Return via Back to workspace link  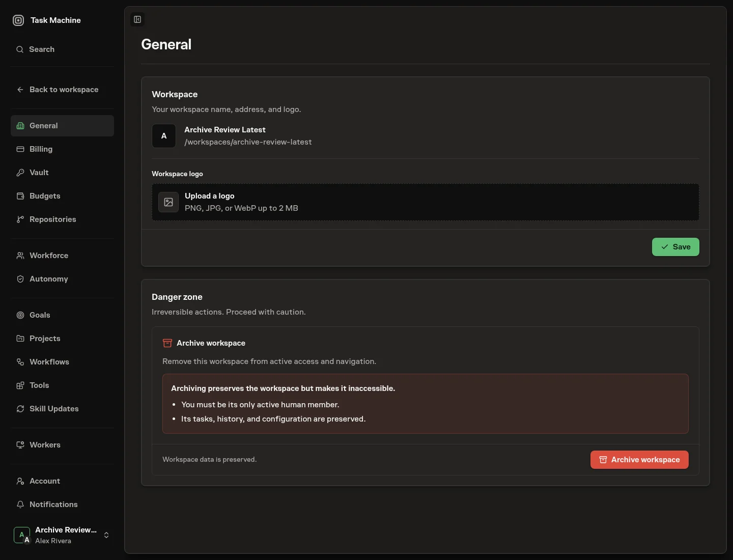pyautogui.click(x=62, y=90)
